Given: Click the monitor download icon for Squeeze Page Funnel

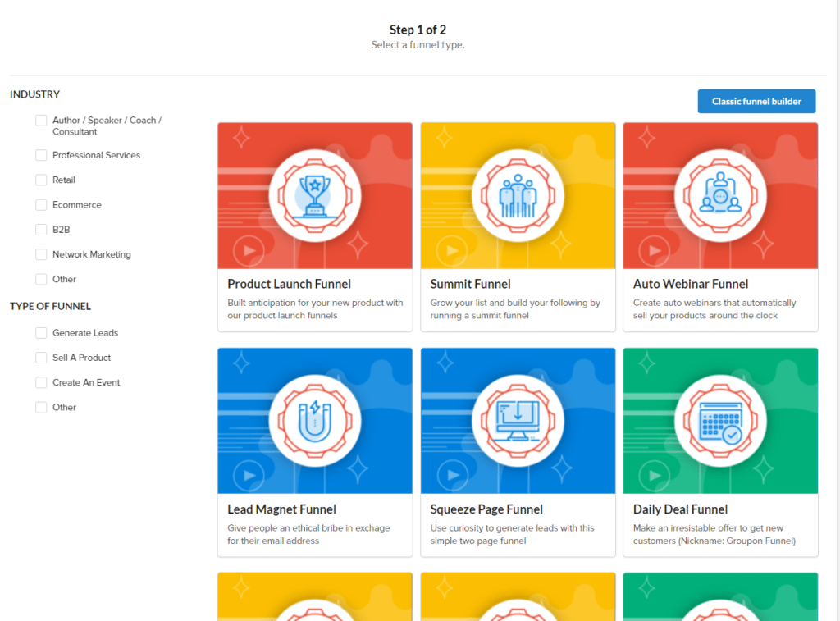Looking at the screenshot, I should tap(518, 421).
